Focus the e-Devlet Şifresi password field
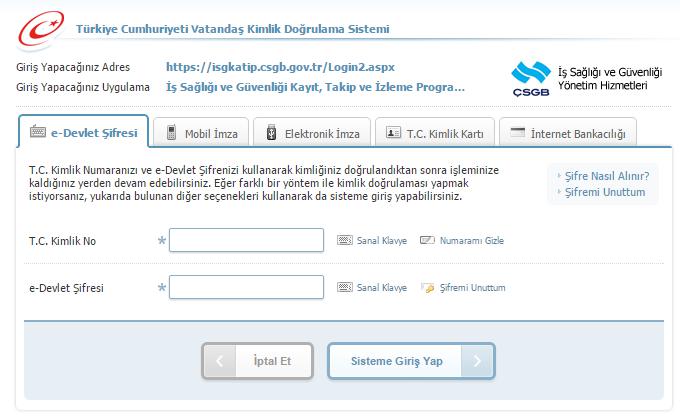 246,288
